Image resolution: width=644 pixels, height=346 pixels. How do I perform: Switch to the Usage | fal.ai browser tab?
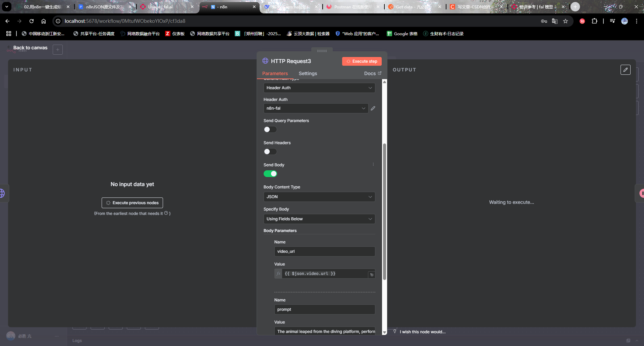pos(167,7)
